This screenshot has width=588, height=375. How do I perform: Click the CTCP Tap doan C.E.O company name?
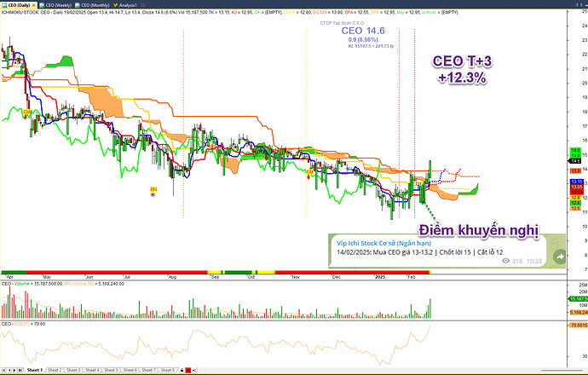(342, 23)
